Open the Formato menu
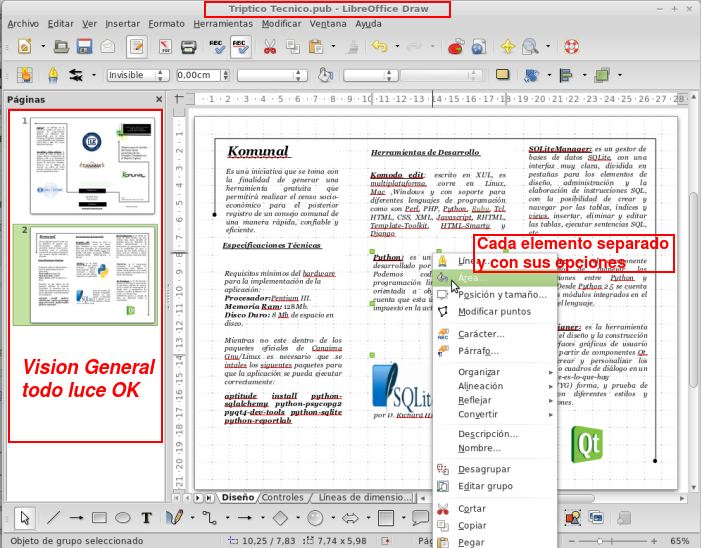The width and height of the screenshot is (701, 548). [x=166, y=24]
